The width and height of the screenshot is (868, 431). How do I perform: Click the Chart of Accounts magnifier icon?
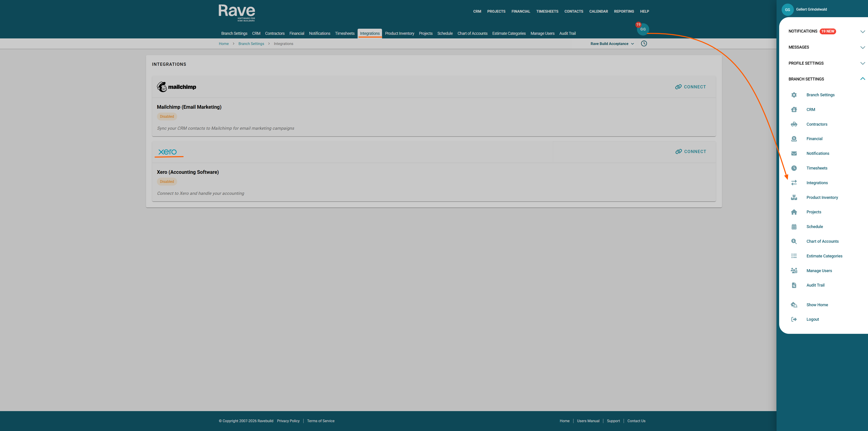pyautogui.click(x=794, y=241)
